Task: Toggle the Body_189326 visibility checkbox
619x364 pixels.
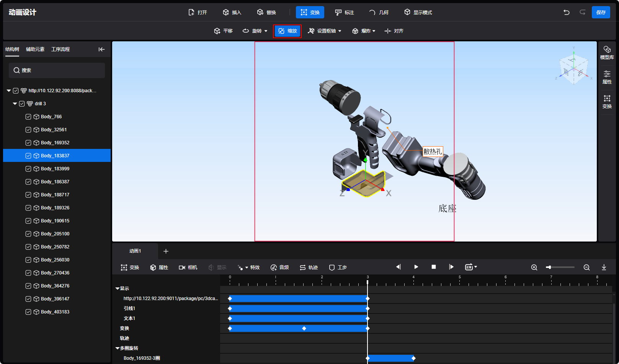Action: (28, 208)
